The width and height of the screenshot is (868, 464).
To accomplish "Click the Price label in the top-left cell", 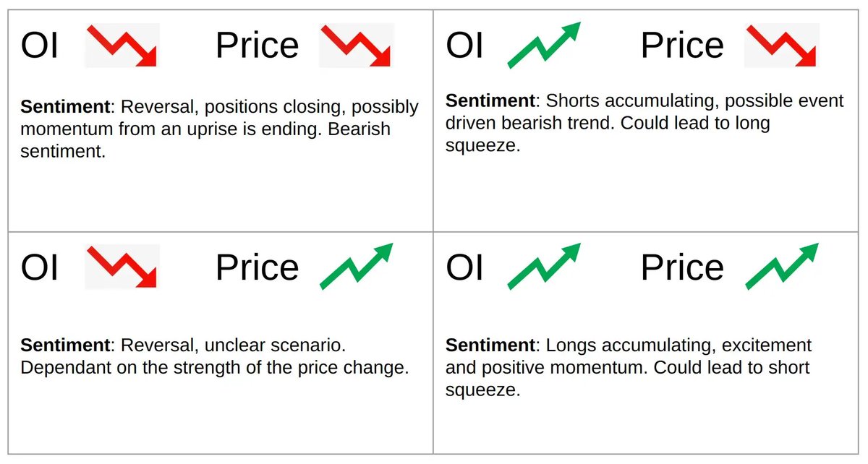I will 258,46.
